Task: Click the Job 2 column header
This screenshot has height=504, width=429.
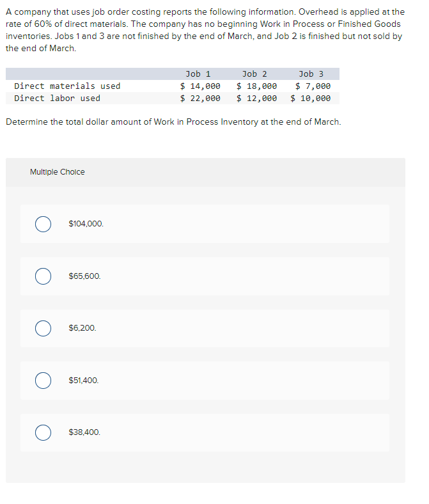Action: 254,74
